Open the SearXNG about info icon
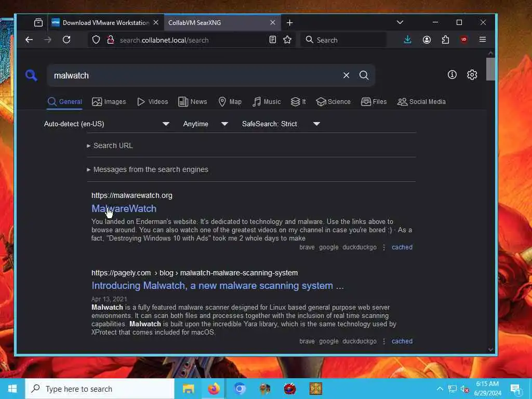 (452, 75)
